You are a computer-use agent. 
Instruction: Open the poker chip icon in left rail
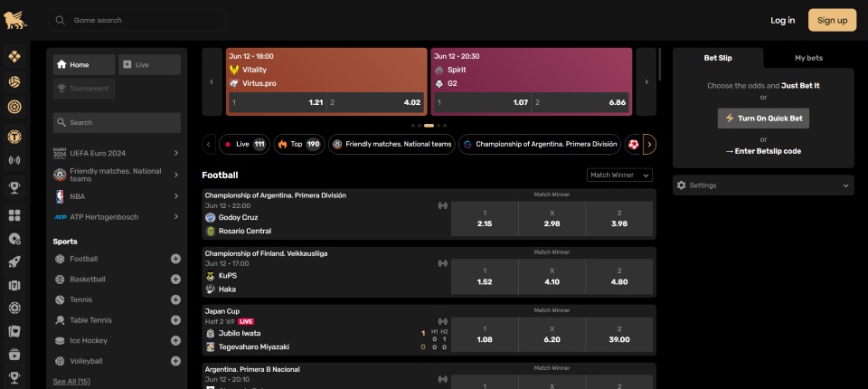click(14, 308)
